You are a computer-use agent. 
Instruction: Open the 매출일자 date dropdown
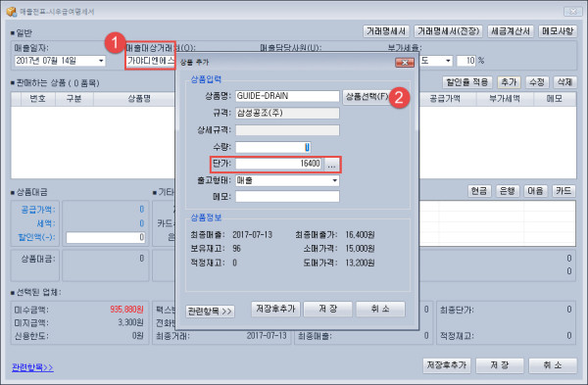pos(101,61)
